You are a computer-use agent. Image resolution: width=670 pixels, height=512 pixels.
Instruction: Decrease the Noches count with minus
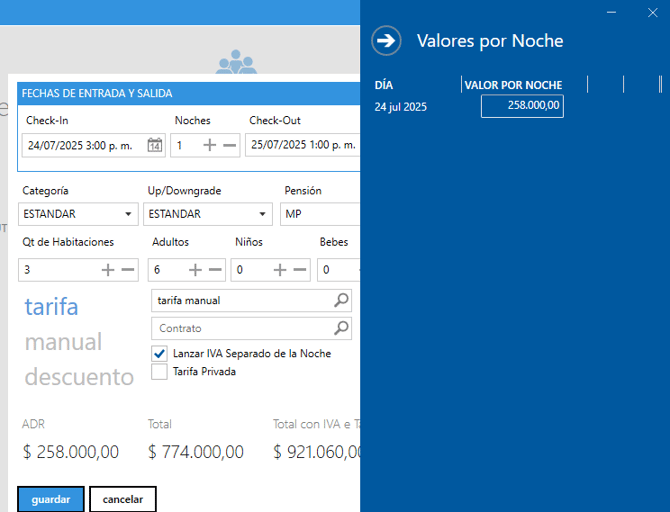click(x=230, y=146)
